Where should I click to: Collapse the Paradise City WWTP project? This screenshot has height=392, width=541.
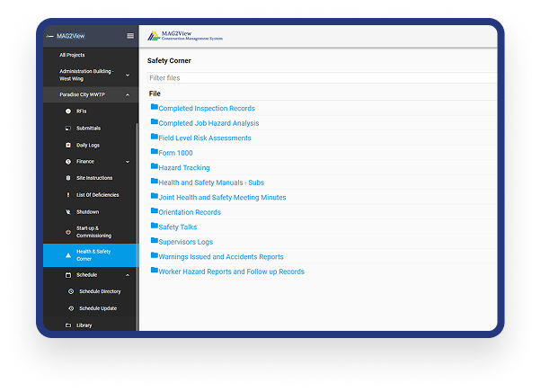point(127,94)
